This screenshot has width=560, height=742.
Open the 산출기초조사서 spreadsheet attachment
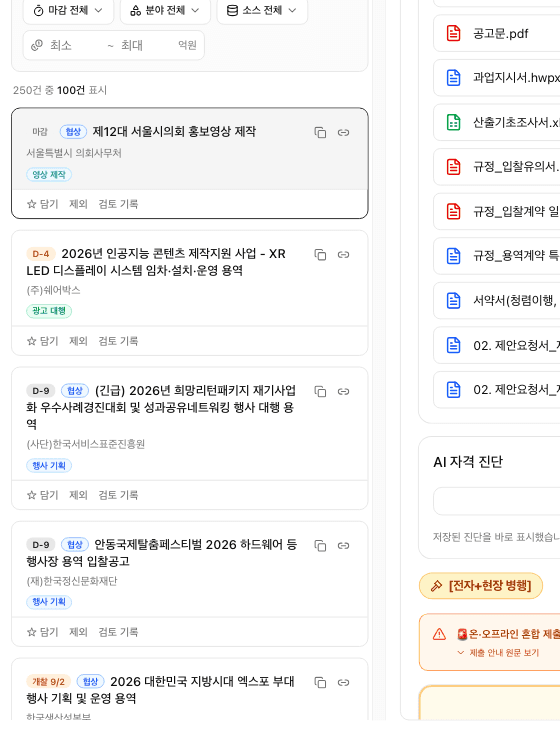pos(497,123)
